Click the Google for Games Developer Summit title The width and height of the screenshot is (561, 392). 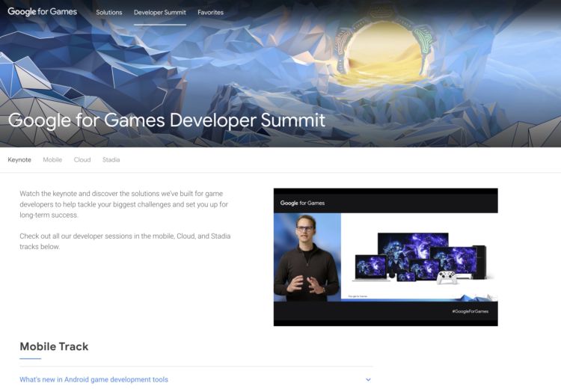[x=167, y=120]
